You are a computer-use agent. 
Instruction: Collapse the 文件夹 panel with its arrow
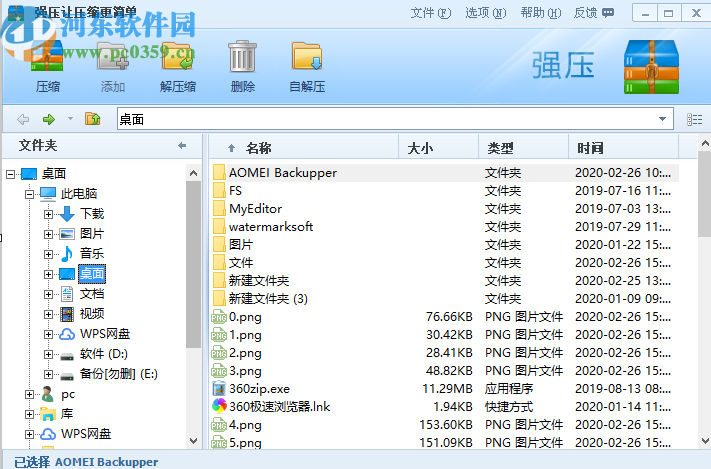coord(182,146)
